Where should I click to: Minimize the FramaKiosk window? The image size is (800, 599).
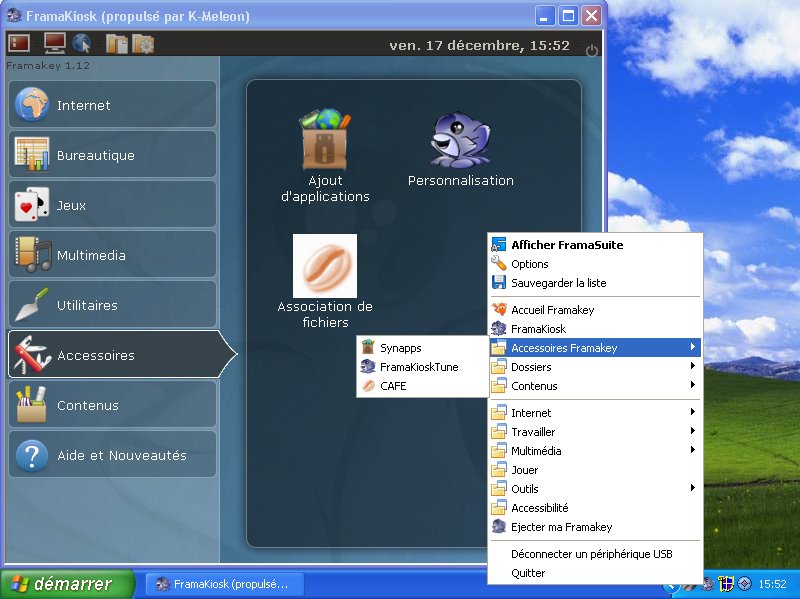[x=544, y=16]
